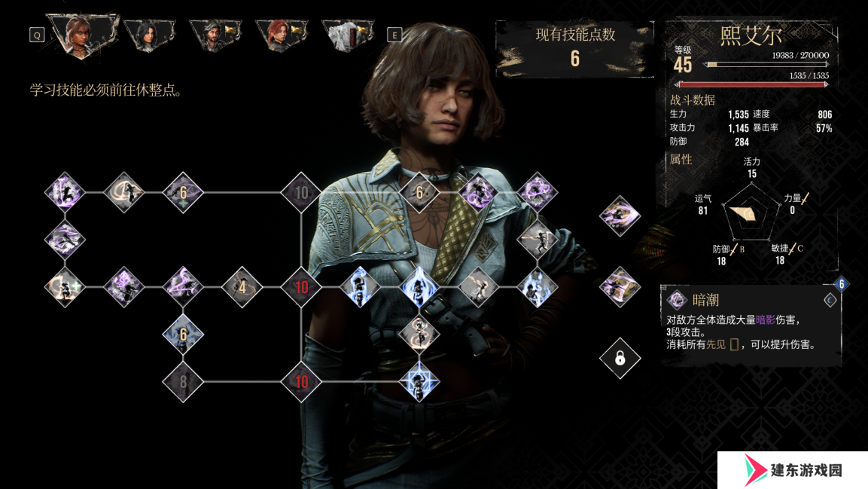This screenshot has width=868, height=489.
Task: Select the skill node labeled 8
Action: coord(183,381)
